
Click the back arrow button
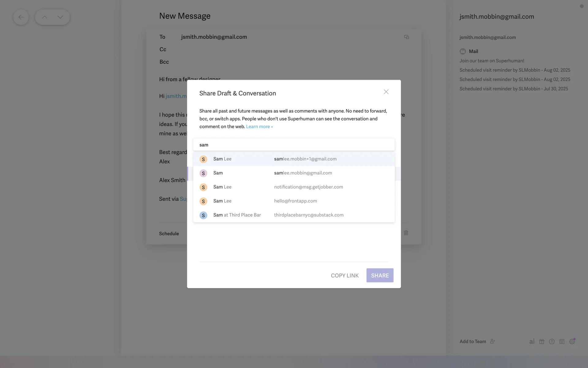click(21, 17)
